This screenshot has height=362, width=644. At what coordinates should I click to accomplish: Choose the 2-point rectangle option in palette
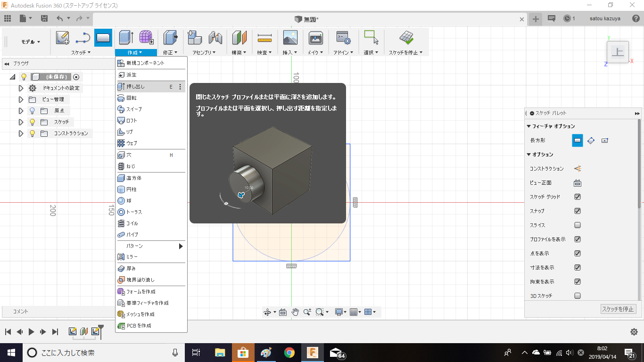pos(577,140)
